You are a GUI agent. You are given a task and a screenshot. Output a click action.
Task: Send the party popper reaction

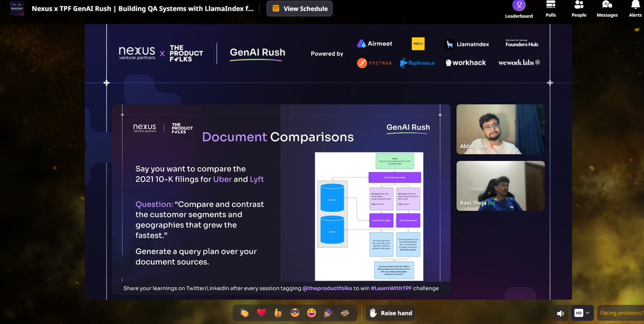328,313
